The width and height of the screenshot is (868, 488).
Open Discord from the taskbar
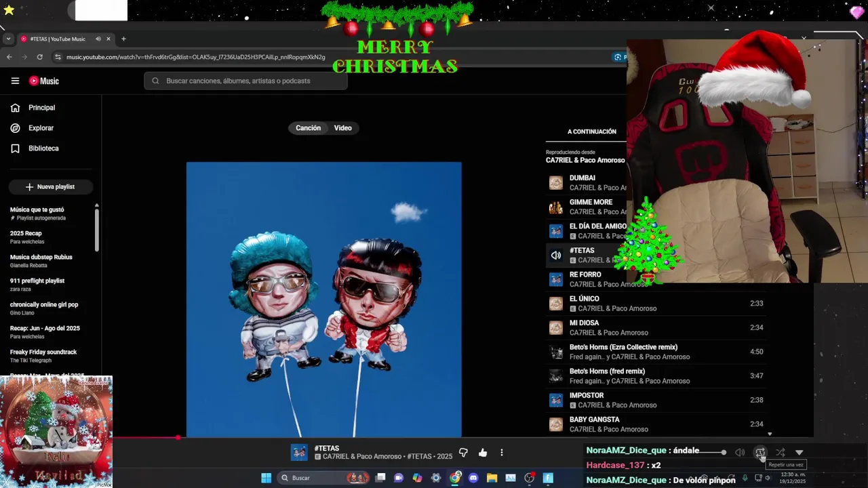coord(473,478)
